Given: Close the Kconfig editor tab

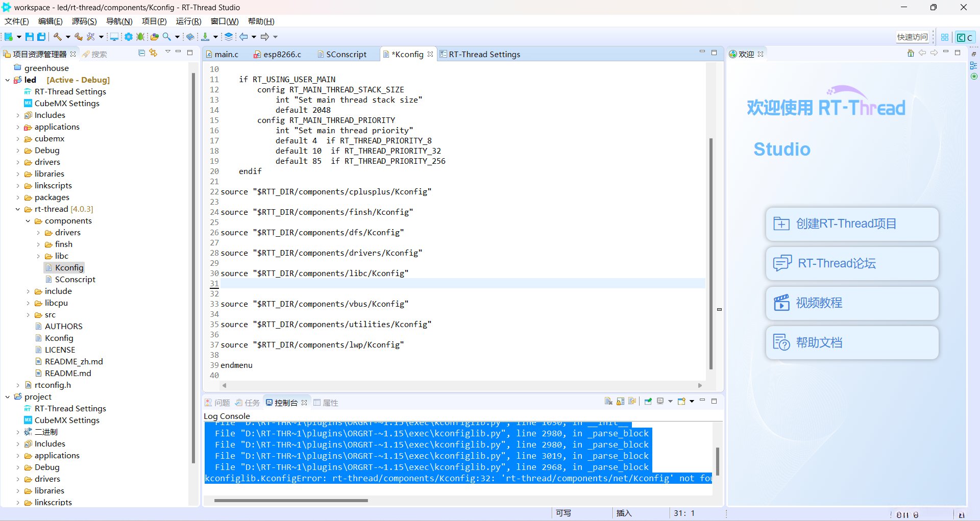Looking at the screenshot, I should click(x=430, y=54).
